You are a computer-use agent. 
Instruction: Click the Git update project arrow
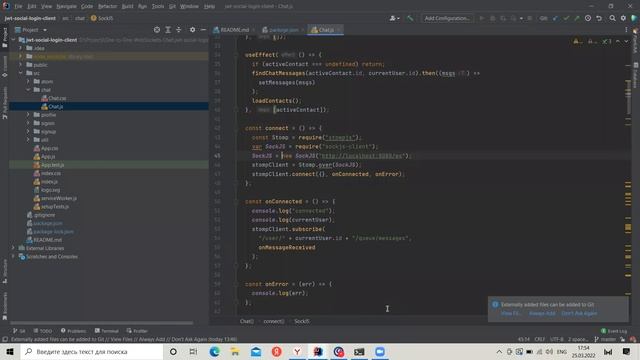pyautogui.click(x=555, y=18)
